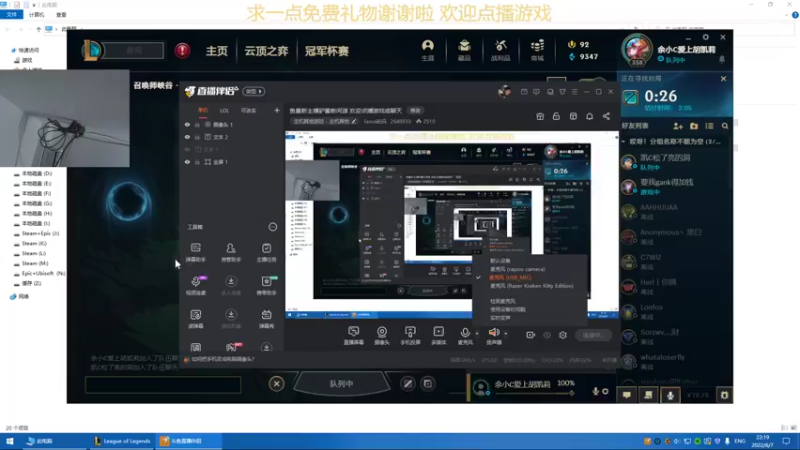Select the first red scene tab

203,110
